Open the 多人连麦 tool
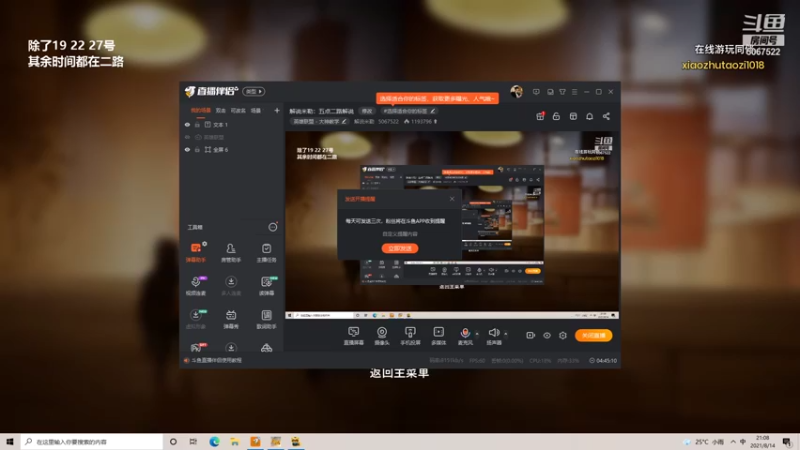The image size is (800, 450). (231, 286)
